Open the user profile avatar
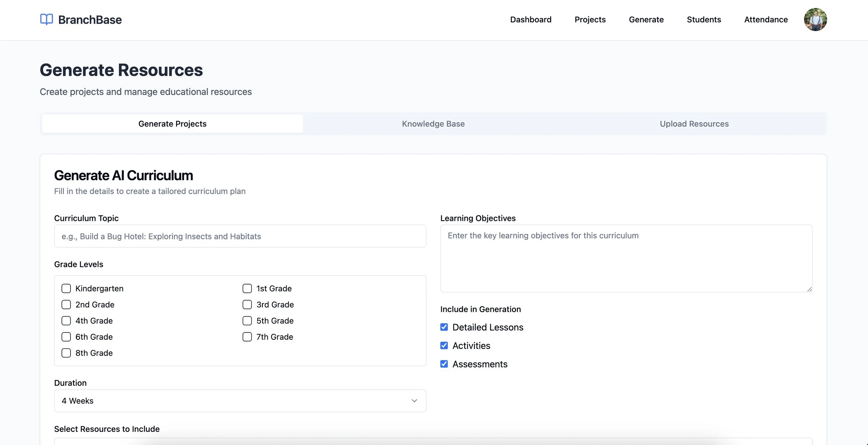 [815, 19]
